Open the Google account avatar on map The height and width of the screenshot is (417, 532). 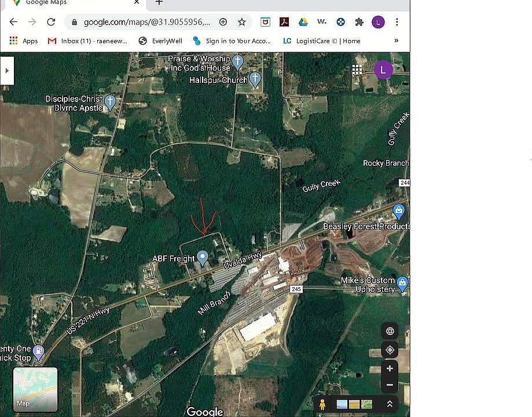click(x=383, y=69)
